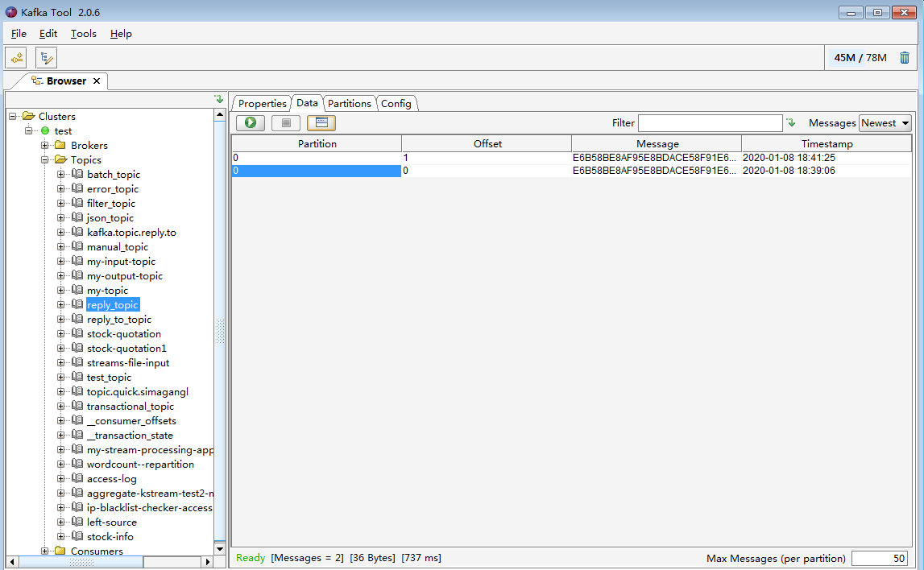This screenshot has height=570, width=924.
Task: Click the green filter apply arrow icon
Action: (791, 122)
